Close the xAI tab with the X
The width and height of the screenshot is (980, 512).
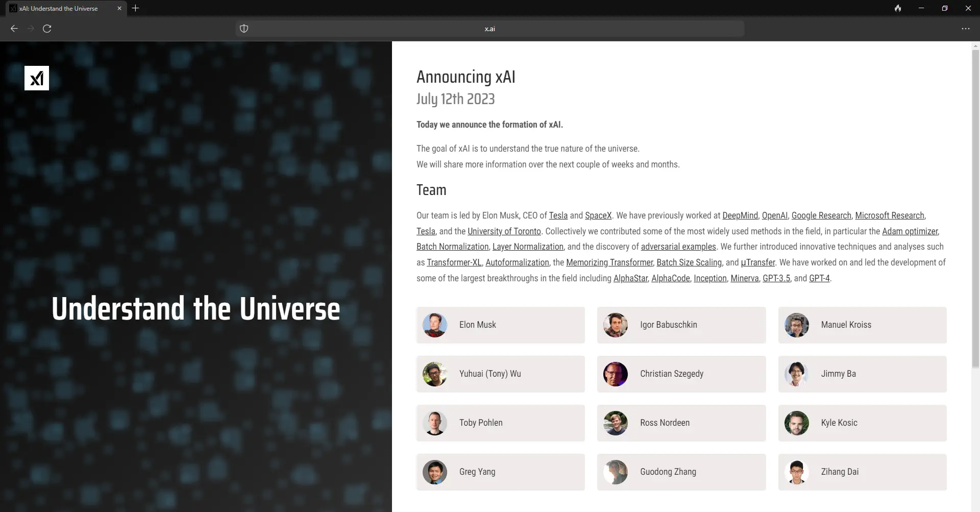click(x=119, y=8)
